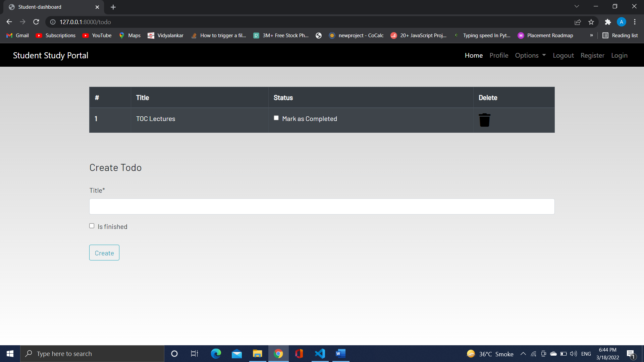Image resolution: width=644 pixels, height=362 pixels.
Task: Click the Extensions puzzle icon
Action: [x=608, y=22]
